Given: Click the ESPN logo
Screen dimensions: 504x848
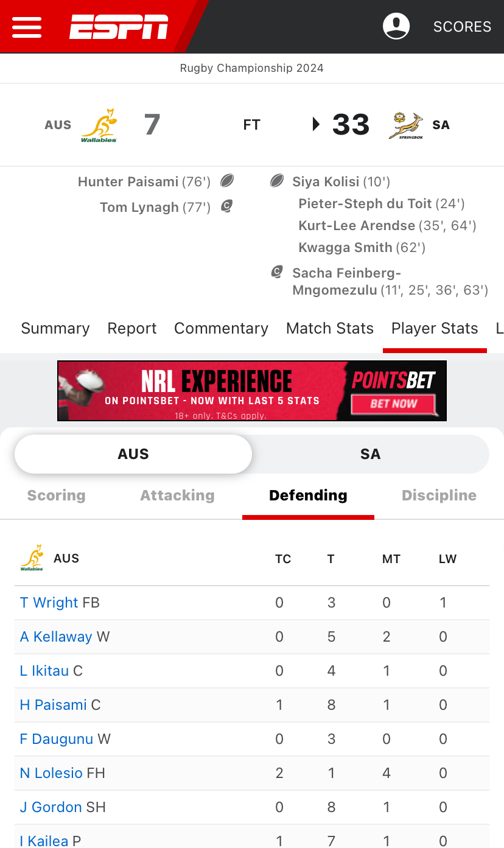Looking at the screenshot, I should pyautogui.click(x=119, y=27).
